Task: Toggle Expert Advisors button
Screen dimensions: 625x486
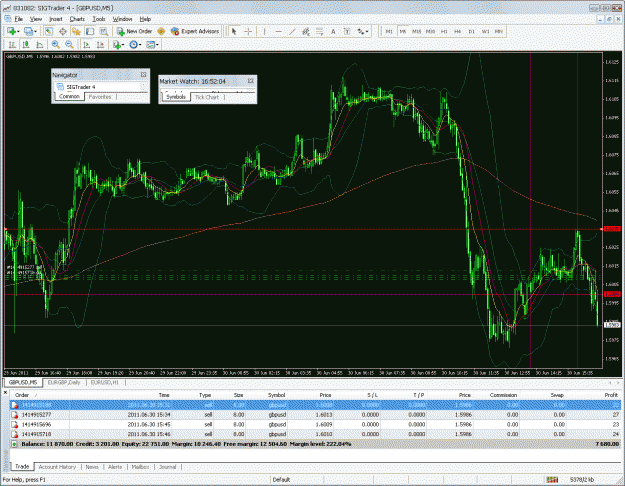Action: [195, 31]
